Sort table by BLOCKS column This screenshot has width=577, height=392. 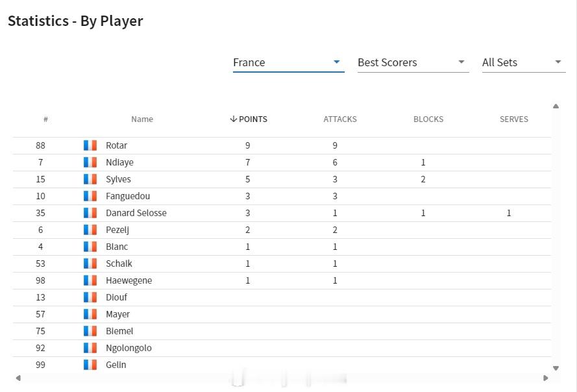[428, 119]
